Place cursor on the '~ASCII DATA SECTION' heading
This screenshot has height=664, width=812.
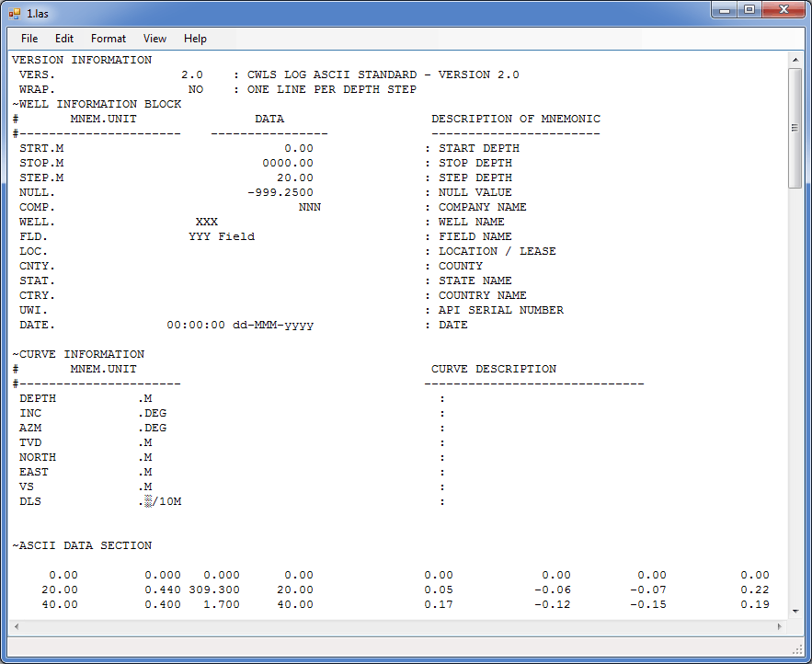[82, 545]
